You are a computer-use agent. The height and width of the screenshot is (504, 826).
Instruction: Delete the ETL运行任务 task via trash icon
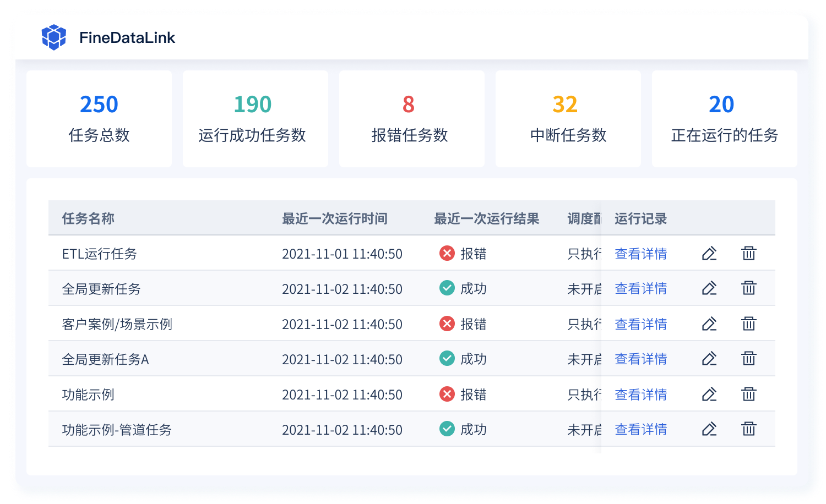tap(748, 254)
